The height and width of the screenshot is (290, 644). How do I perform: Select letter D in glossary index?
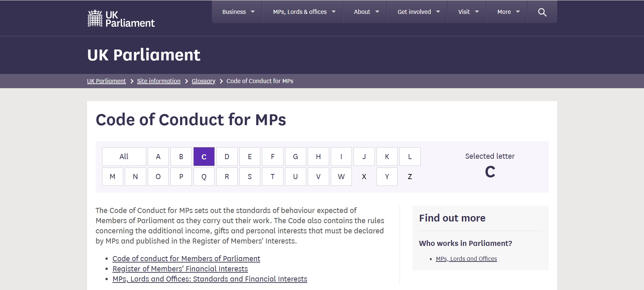point(227,157)
